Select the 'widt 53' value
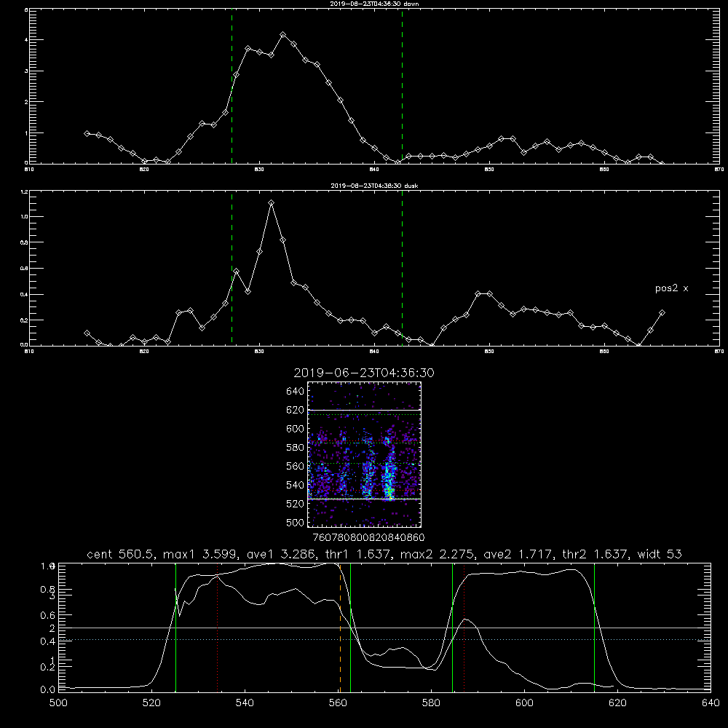The width and height of the screenshot is (728, 728). pyautogui.click(x=660, y=554)
